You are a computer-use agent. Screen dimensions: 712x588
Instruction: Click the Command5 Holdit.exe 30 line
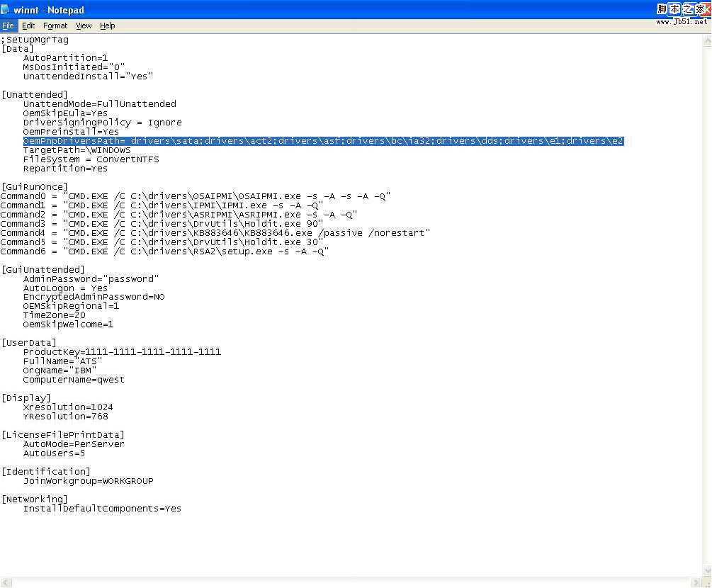[x=162, y=242]
